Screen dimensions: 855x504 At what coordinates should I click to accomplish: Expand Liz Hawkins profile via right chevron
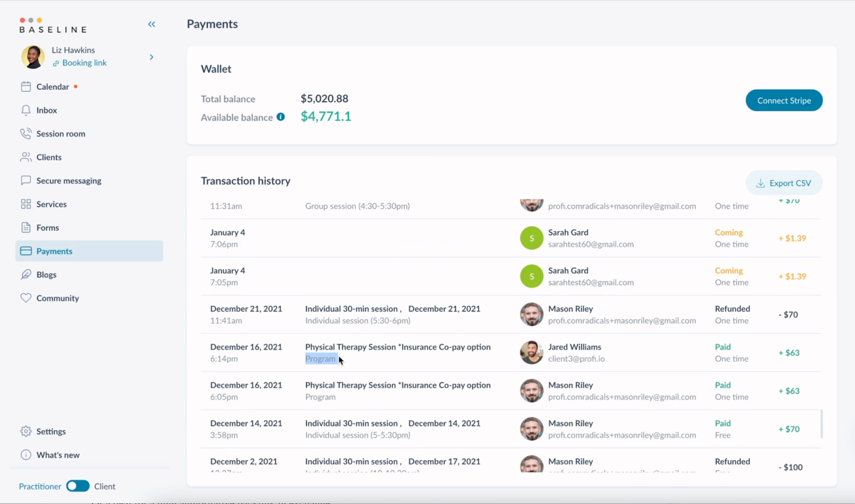coord(151,57)
